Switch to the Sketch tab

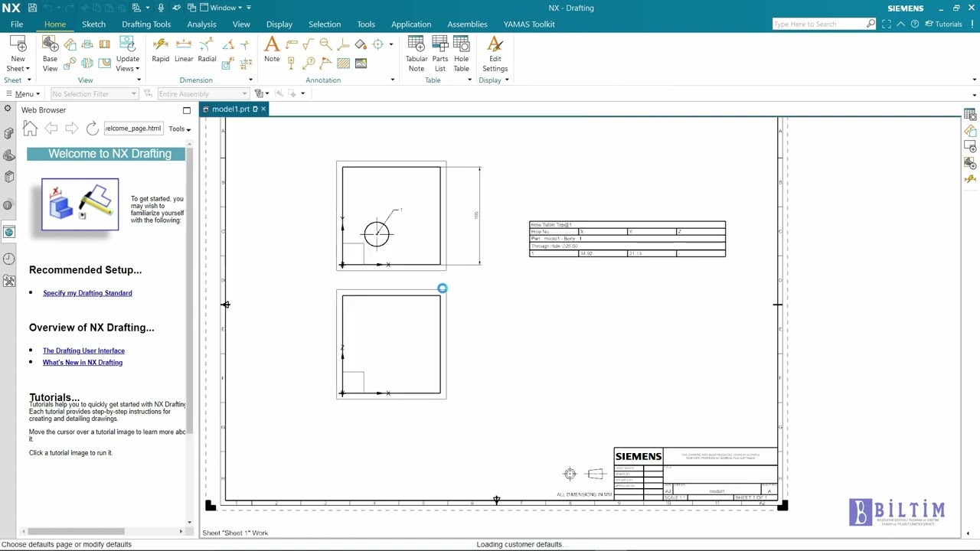pyautogui.click(x=93, y=24)
